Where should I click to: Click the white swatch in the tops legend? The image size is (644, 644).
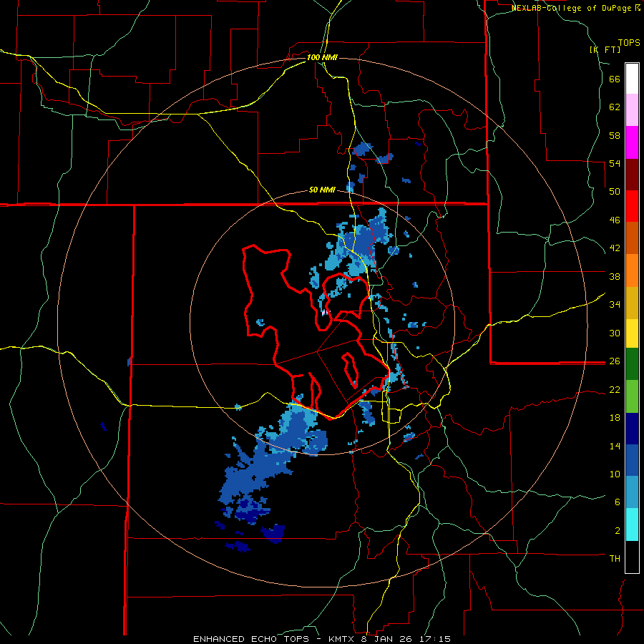click(x=632, y=79)
